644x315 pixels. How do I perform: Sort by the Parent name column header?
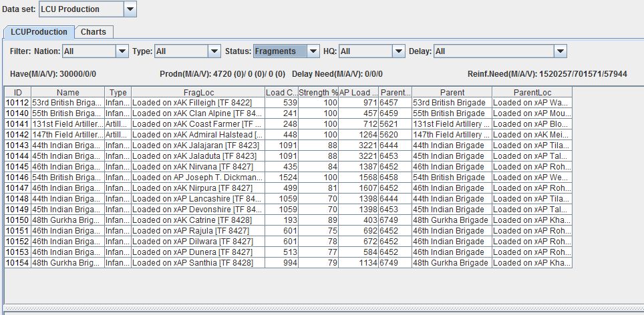pyautogui.click(x=452, y=92)
